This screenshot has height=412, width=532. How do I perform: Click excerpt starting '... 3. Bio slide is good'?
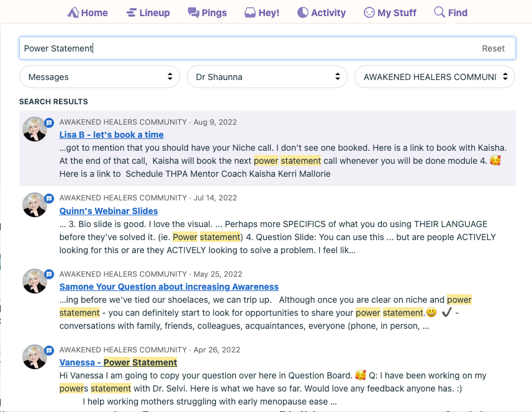click(277, 237)
